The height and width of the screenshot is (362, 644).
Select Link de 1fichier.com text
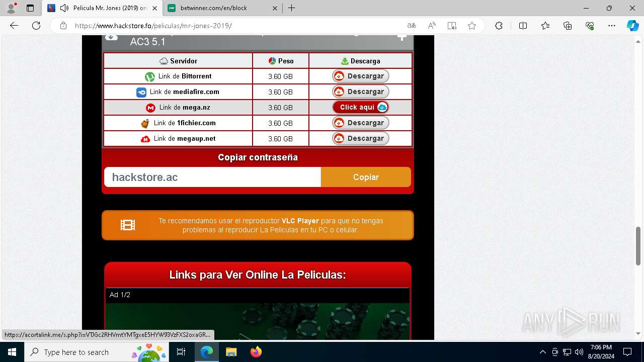tap(185, 123)
